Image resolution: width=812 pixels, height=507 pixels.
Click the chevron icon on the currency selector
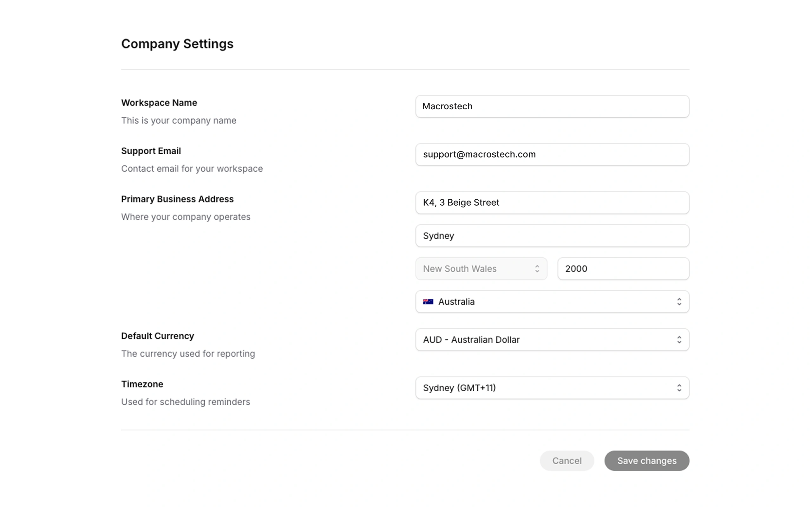680,340
